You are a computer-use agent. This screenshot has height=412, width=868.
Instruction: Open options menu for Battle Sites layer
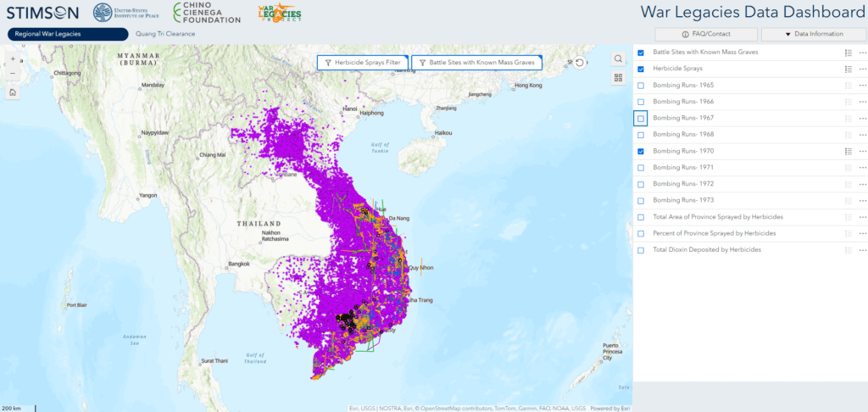pos(862,53)
